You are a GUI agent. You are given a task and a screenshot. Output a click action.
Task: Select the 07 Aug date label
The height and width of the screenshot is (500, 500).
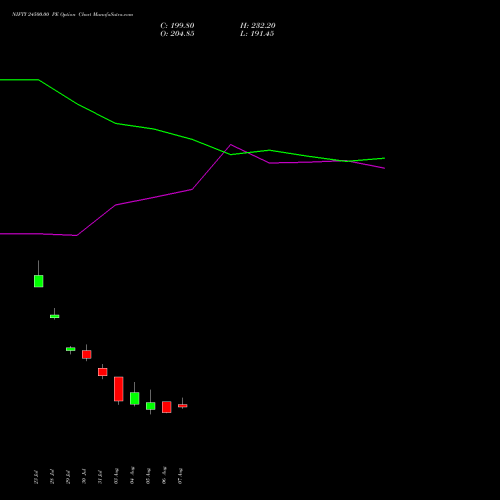point(180,476)
